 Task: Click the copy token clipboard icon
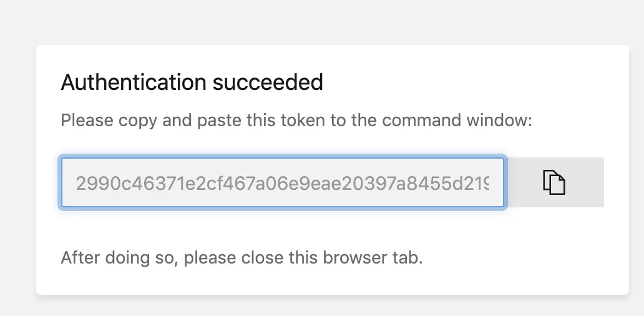[x=554, y=182]
